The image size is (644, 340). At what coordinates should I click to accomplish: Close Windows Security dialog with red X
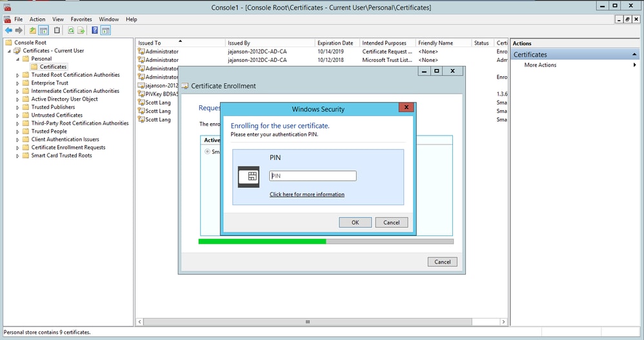(x=406, y=107)
